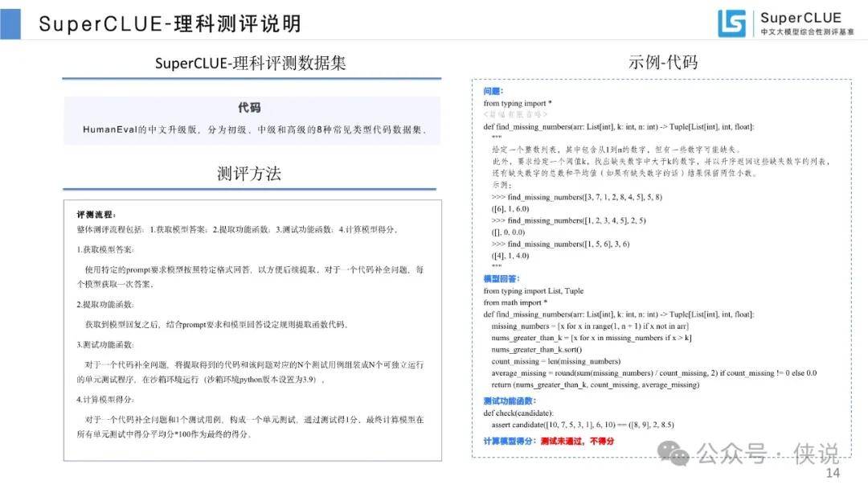Click the paragraph starting '使用特定的prompt要求模型'
The height and width of the screenshot is (489, 868).
tap(250, 277)
